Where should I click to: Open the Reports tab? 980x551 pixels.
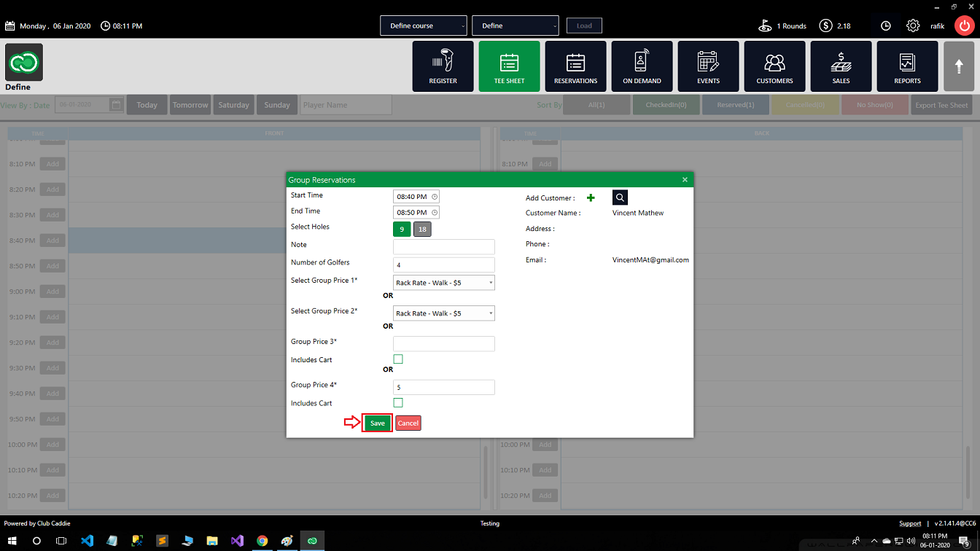(907, 66)
